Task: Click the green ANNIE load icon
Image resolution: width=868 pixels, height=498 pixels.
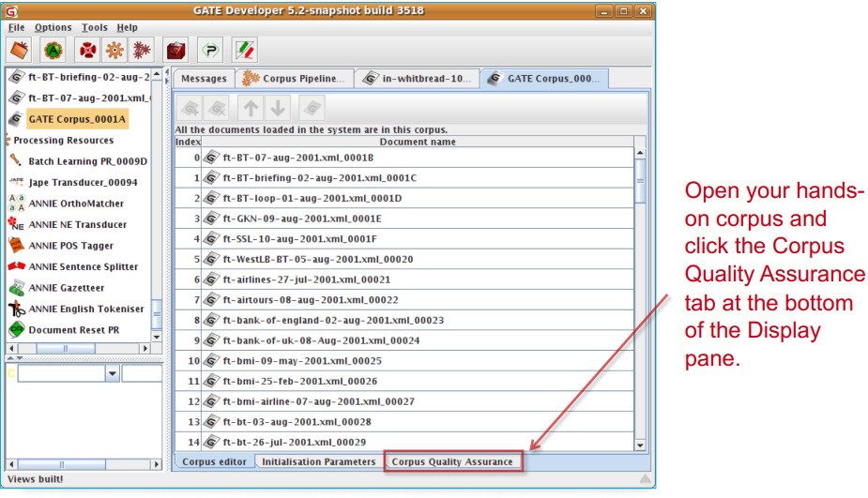Action: click(53, 50)
